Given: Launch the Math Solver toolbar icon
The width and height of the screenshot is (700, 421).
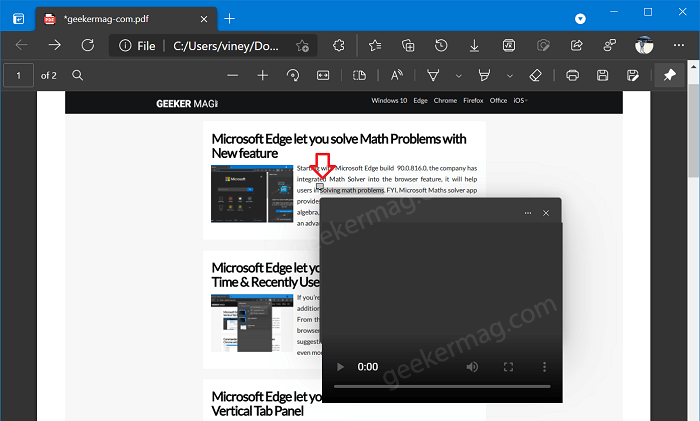Looking at the screenshot, I should 509,45.
